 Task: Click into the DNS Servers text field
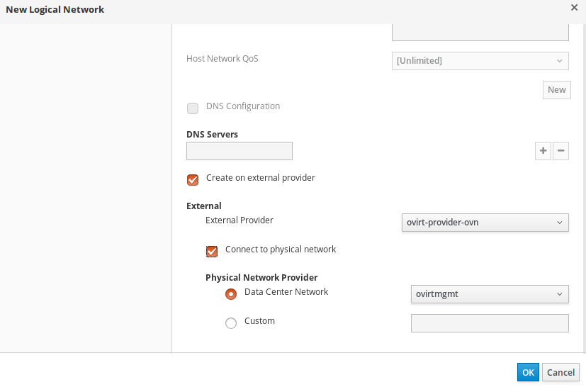click(x=240, y=151)
